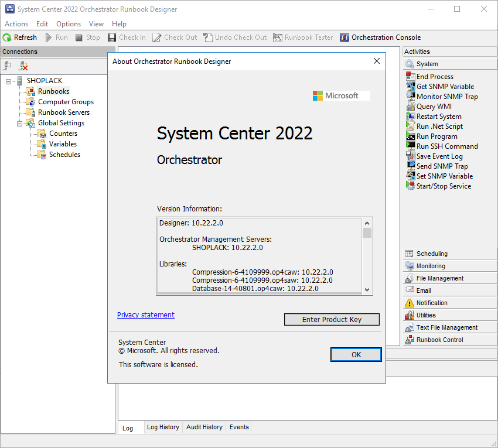The image size is (498, 448).
Task: Select the Run Program activity icon
Action: click(x=410, y=136)
